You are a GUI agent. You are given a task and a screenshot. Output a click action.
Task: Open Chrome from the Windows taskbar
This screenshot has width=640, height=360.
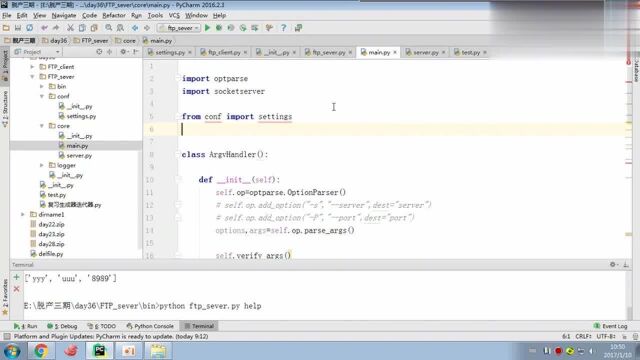[x=40, y=351]
